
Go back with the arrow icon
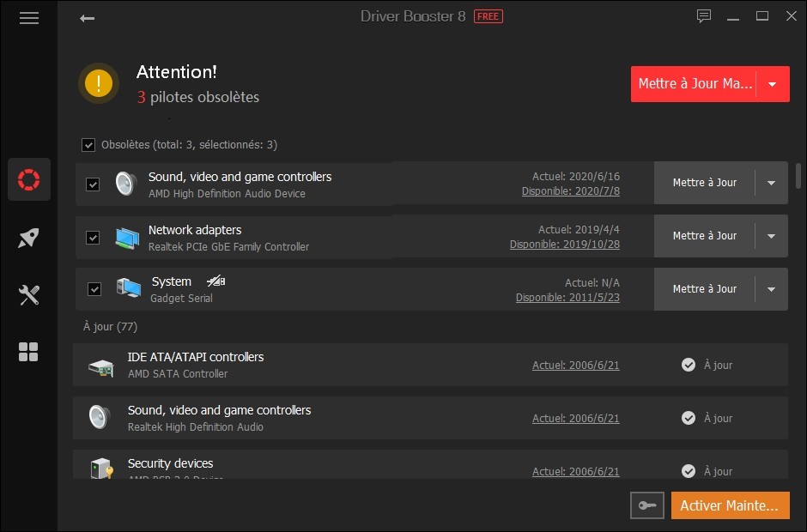[87, 19]
